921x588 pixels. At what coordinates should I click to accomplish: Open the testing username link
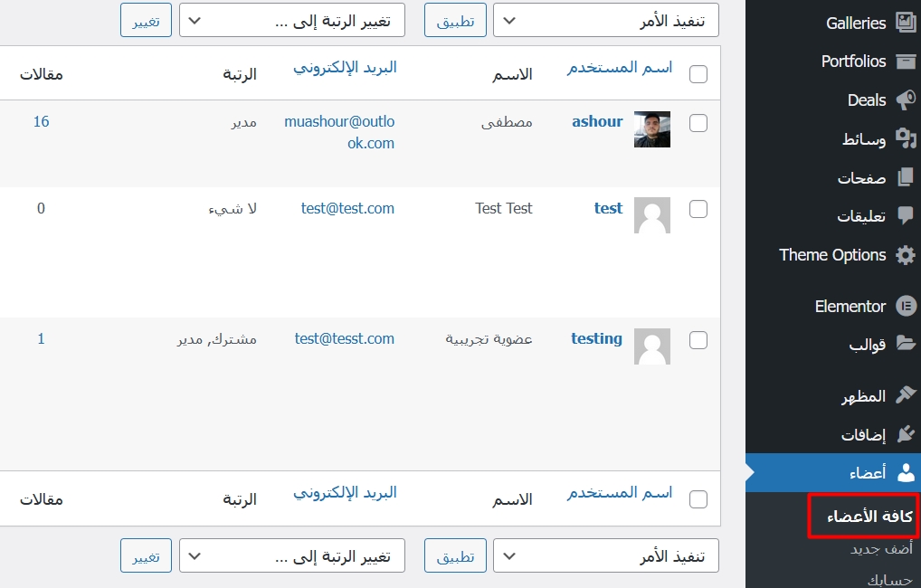[x=596, y=339]
